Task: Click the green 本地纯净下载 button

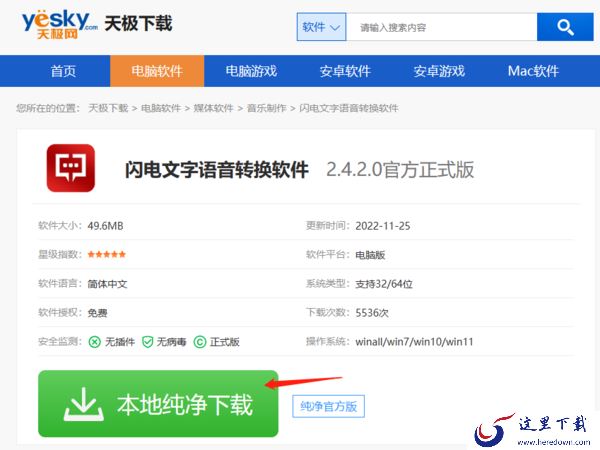Action: (158, 404)
